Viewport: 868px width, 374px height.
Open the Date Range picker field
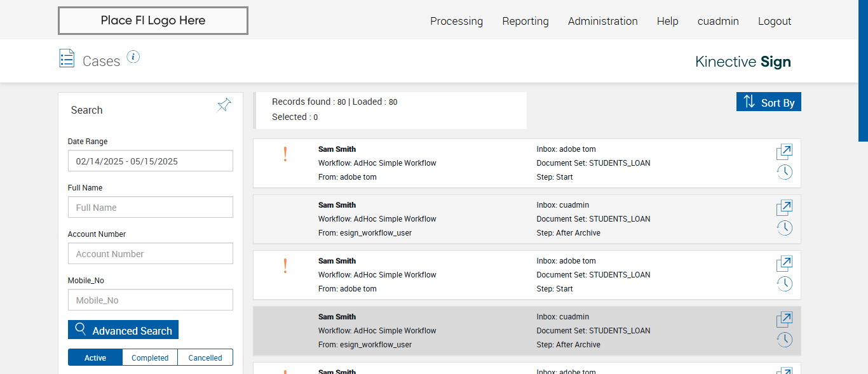(151, 161)
